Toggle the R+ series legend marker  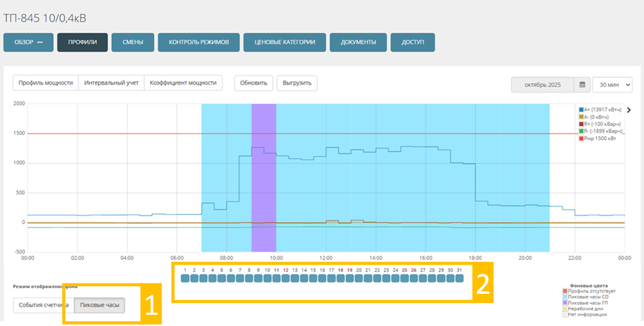(x=581, y=124)
